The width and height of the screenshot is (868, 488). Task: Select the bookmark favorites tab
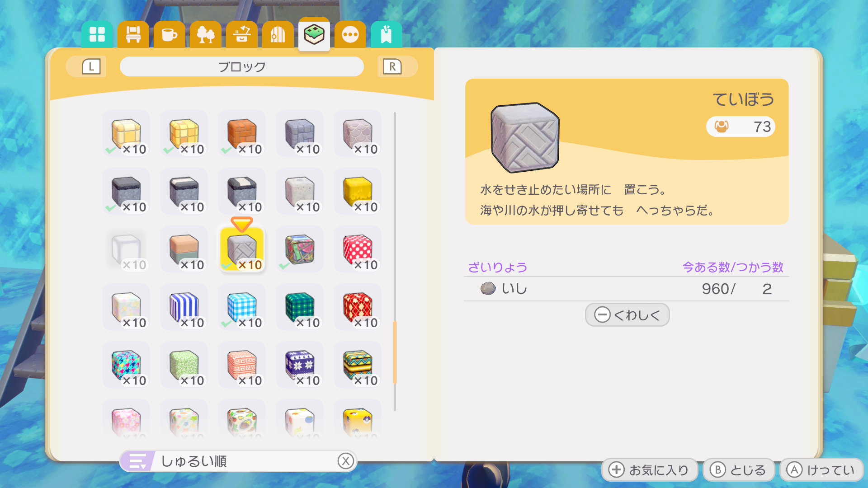tap(386, 34)
